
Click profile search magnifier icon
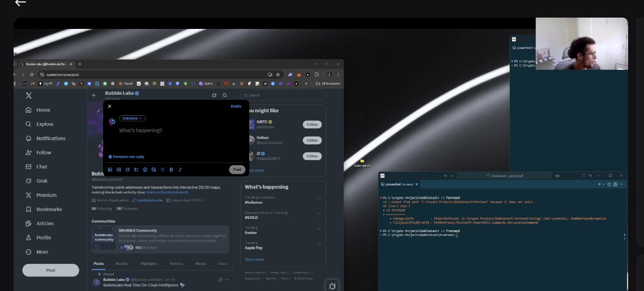[x=225, y=95]
